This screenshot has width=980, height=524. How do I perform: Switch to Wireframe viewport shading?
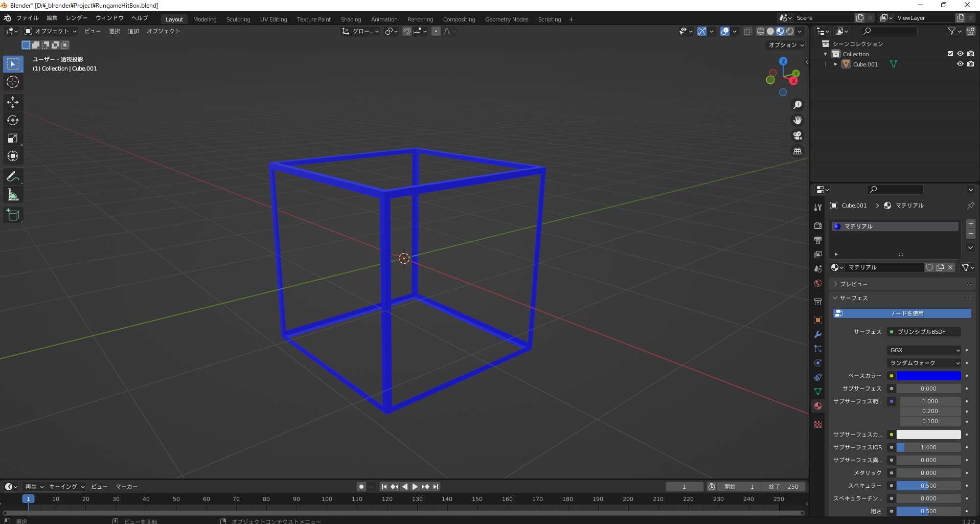coord(761,31)
